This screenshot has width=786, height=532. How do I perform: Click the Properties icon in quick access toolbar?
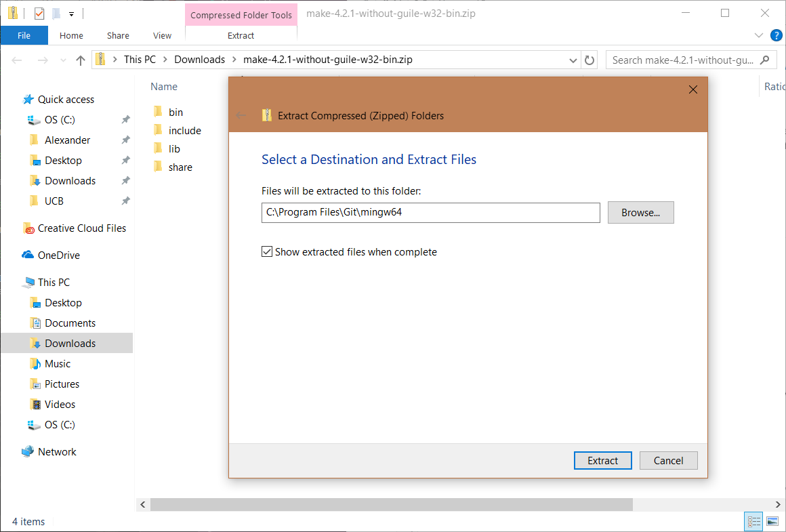pyautogui.click(x=39, y=13)
